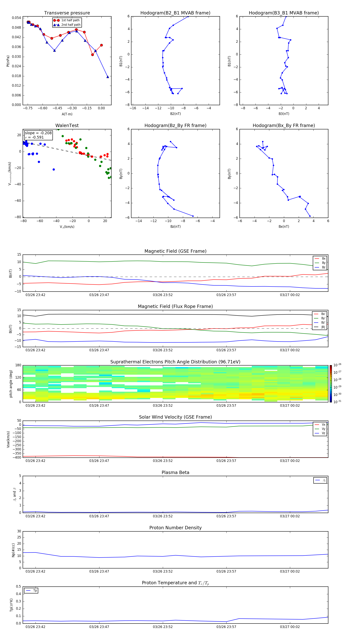Viewport: 351px width, 644px height.
Task: Click the 'Tp(10^6K)' axis label
Action: (11, 605)
